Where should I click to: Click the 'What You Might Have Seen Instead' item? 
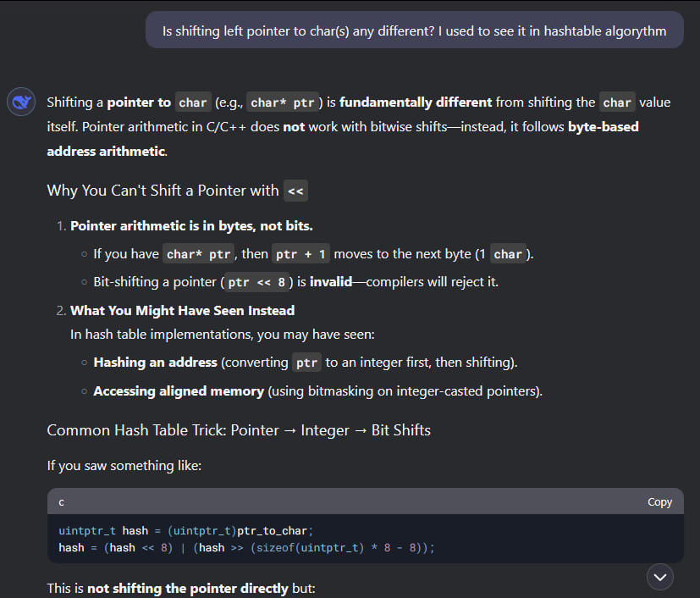click(x=183, y=310)
